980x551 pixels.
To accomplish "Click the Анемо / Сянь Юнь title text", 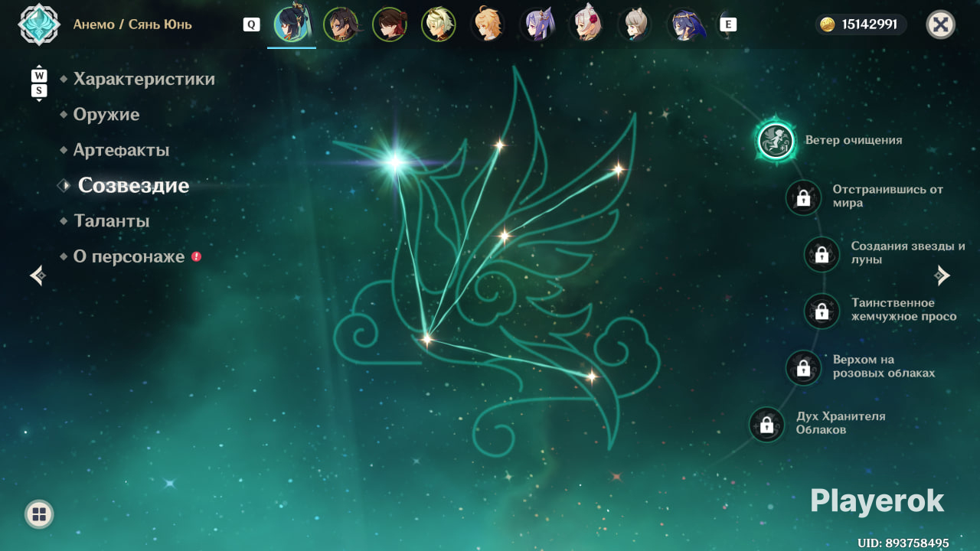I will [x=132, y=24].
